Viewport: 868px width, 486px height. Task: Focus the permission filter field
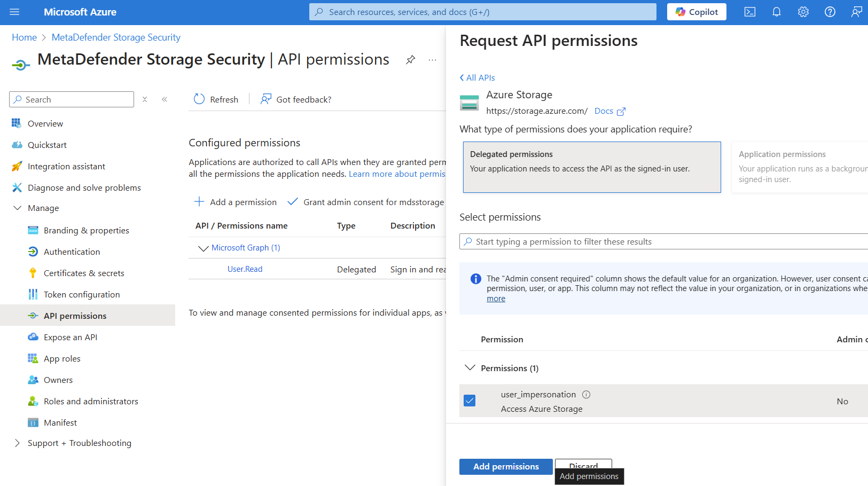click(663, 241)
